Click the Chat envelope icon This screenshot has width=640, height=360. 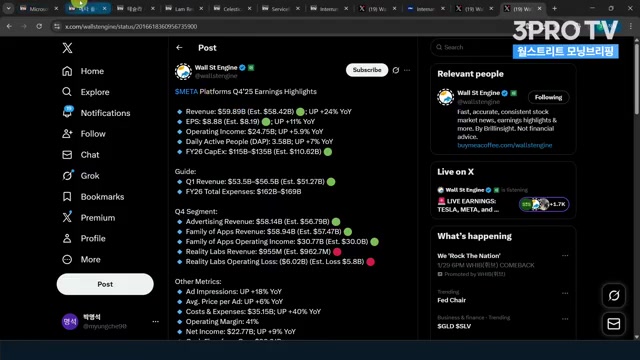coord(67,155)
